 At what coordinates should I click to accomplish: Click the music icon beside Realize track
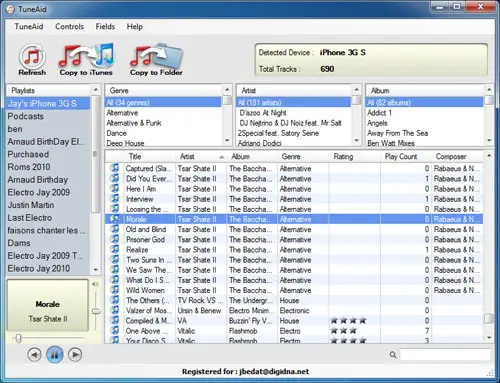[114, 249]
